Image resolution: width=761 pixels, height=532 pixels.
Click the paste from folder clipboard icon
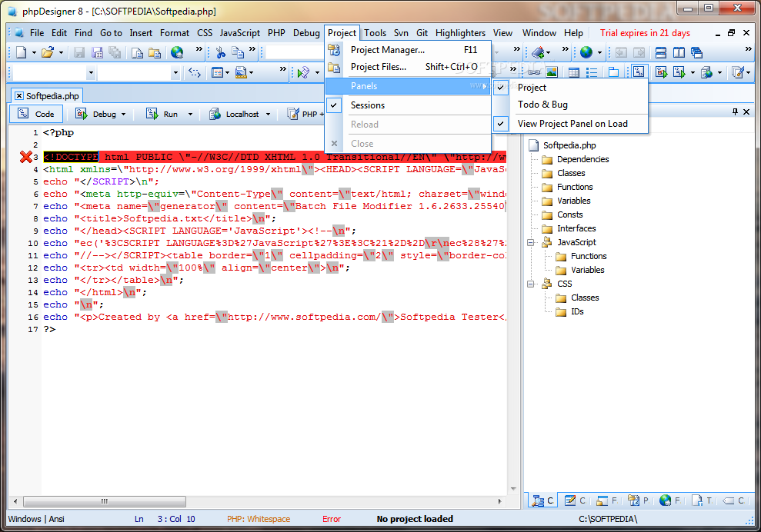pyautogui.click(x=155, y=52)
